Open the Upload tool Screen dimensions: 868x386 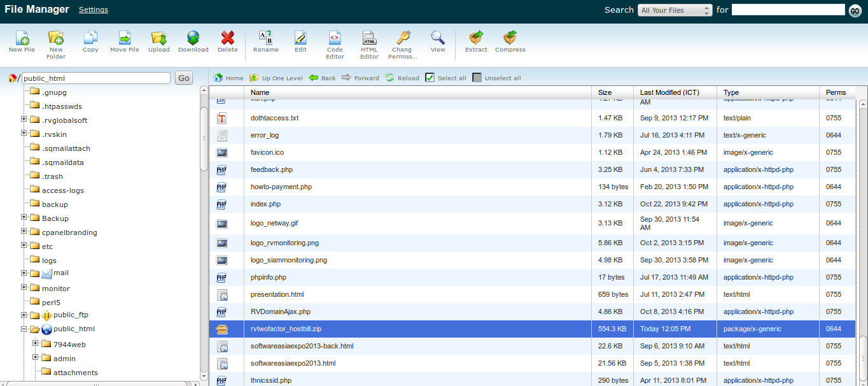(159, 38)
